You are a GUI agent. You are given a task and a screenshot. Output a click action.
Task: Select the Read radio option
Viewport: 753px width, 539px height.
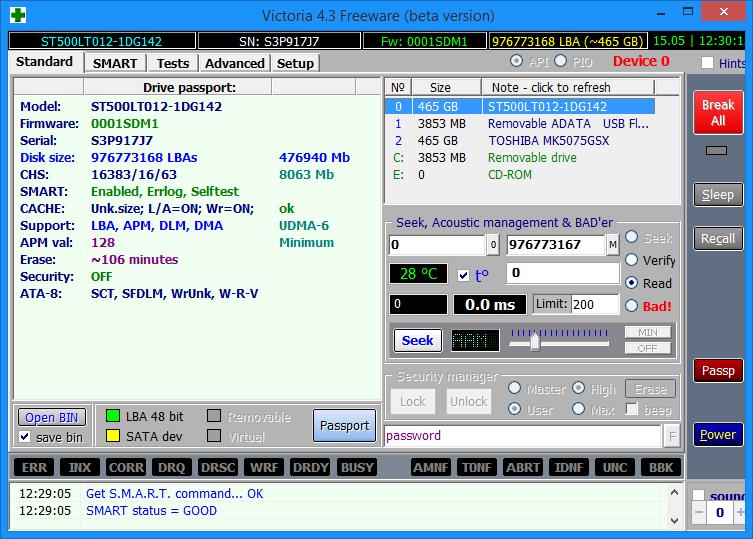[x=632, y=283]
